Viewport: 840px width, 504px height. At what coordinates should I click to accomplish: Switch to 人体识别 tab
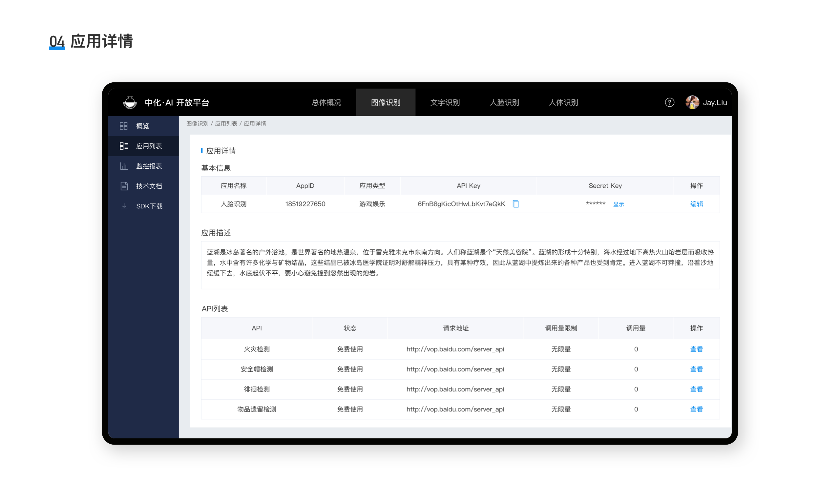tap(563, 102)
